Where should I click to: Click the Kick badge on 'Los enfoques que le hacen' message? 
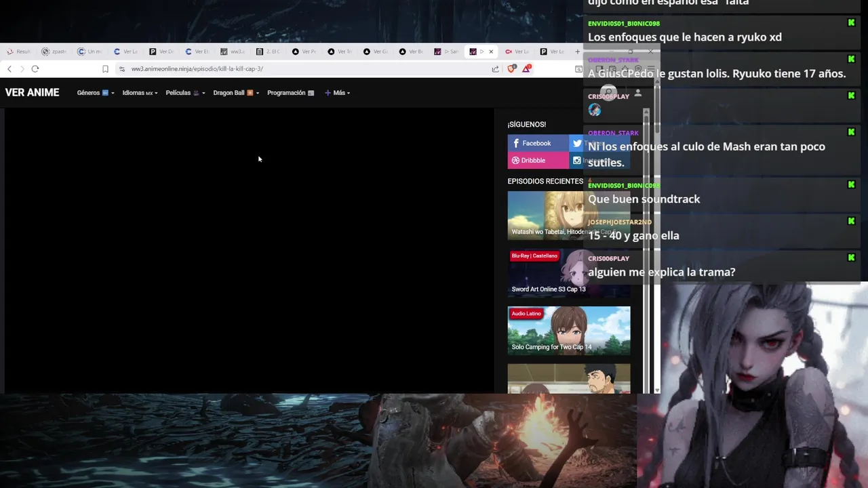(852, 23)
